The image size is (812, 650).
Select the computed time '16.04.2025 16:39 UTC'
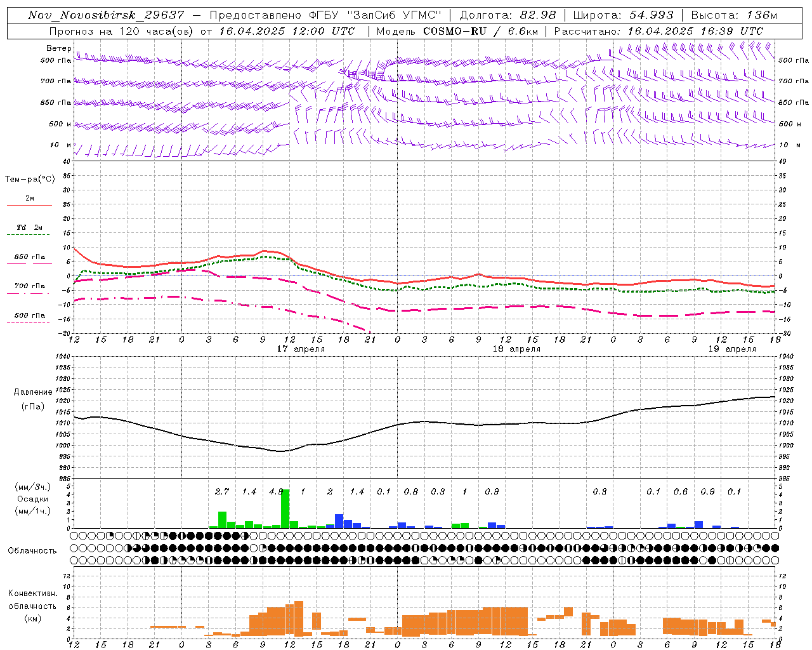point(695,31)
